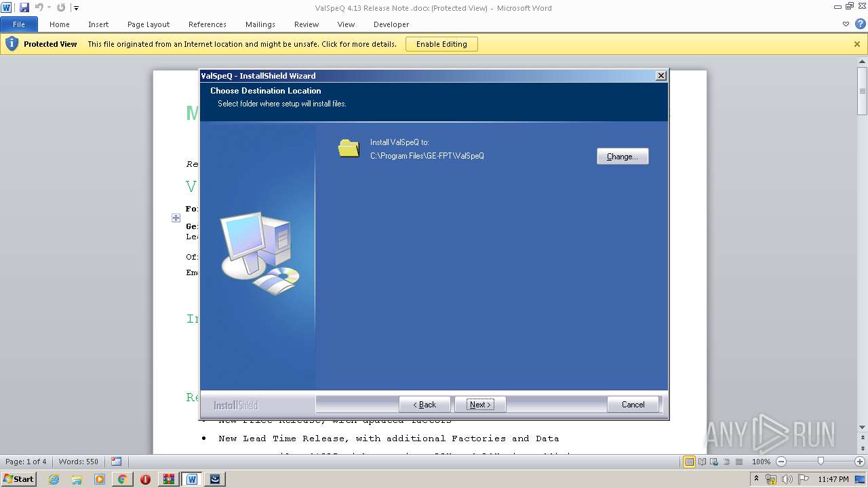Close the ValSpeQ InstallShield Wizard window
The width and height of the screenshot is (868, 488).
[661, 76]
